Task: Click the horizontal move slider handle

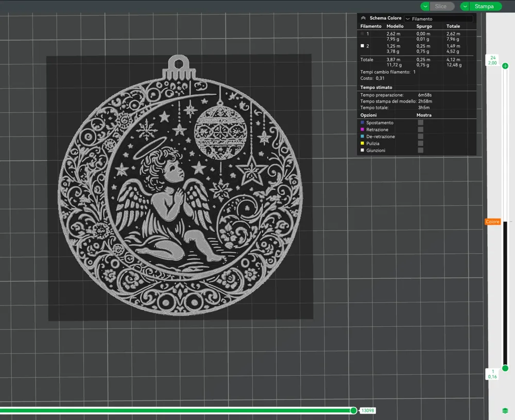Action: coord(353,410)
